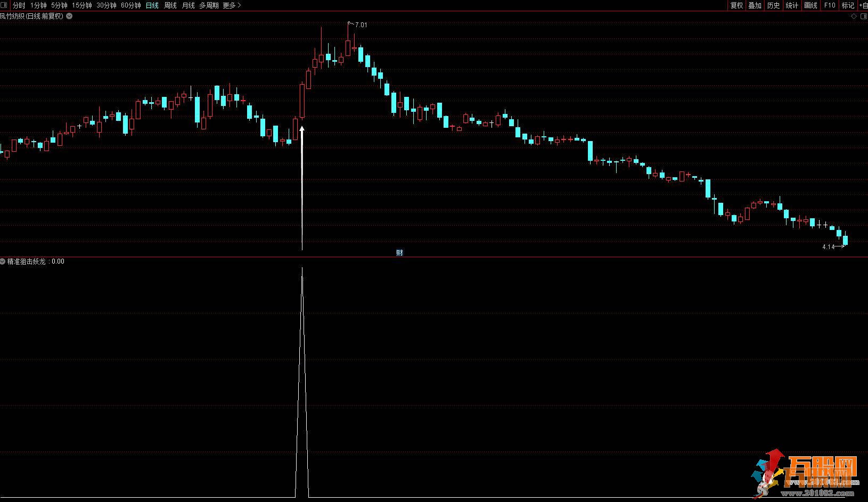This screenshot has height=502, width=868.
Task: Open the 凤竹纺织 chart settings dropdown
Action: point(69,16)
